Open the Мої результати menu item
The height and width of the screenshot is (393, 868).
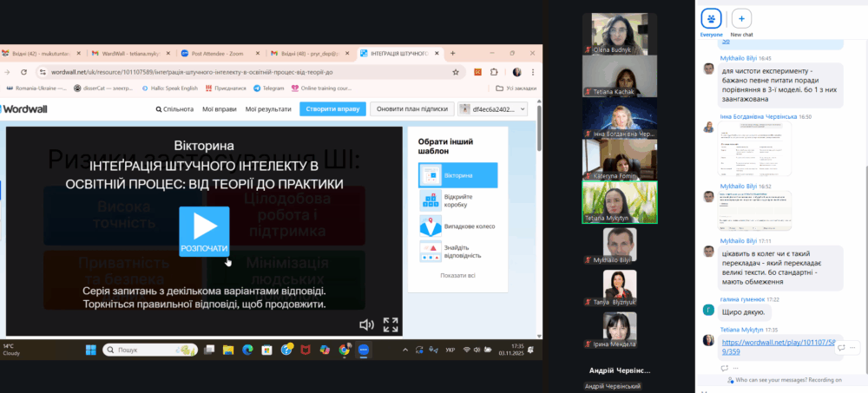coord(268,109)
